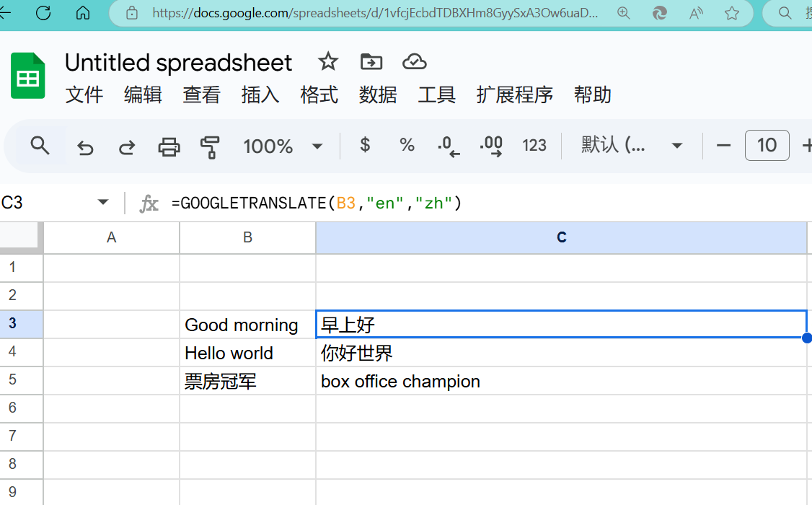Undo the last action
The height and width of the screenshot is (505, 812).
[85, 147]
